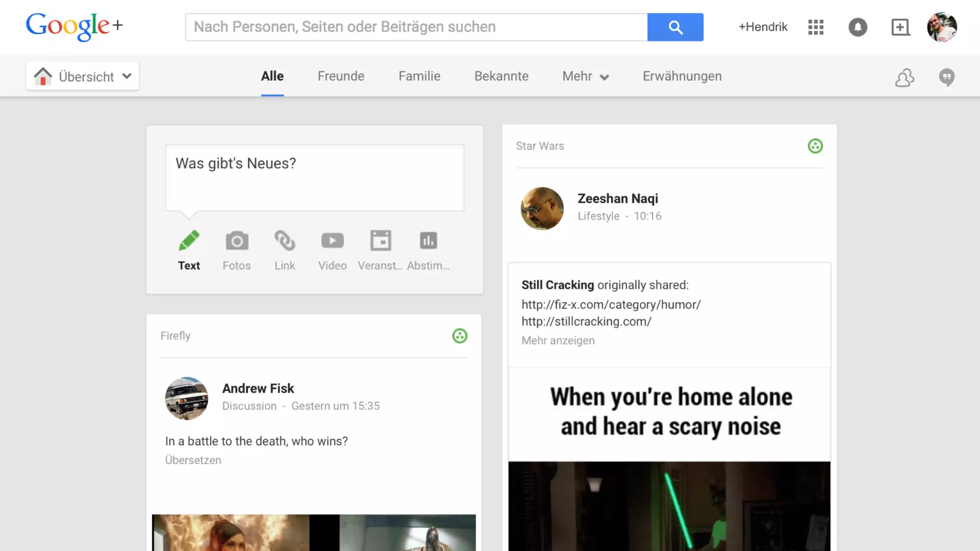
Task: Open the Hangouts chat bubble icon
Action: [947, 77]
